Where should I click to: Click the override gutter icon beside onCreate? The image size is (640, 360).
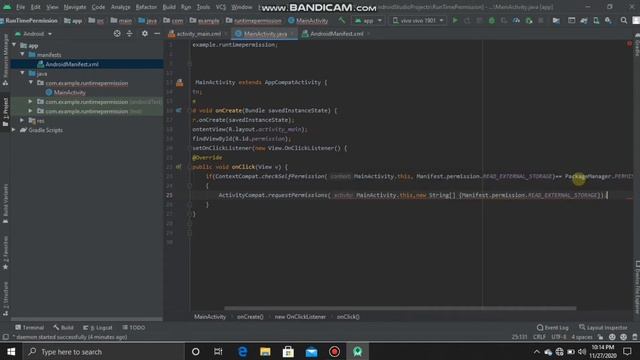pos(179,110)
